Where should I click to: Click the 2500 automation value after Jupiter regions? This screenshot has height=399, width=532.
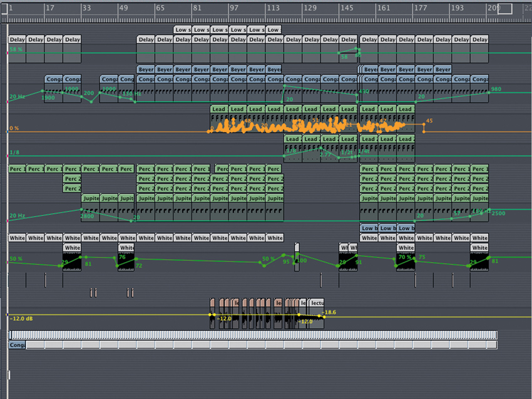point(498,213)
